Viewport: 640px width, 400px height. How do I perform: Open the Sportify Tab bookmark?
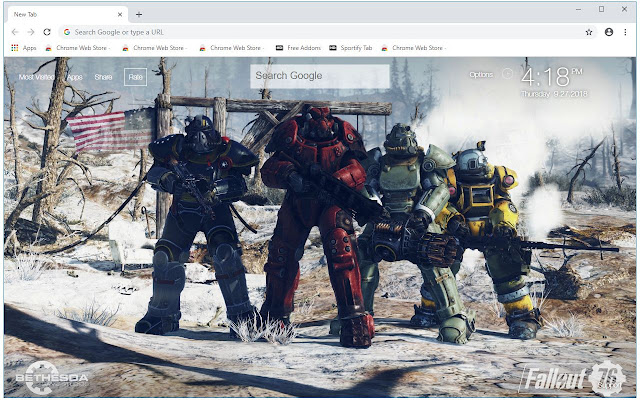click(351, 48)
